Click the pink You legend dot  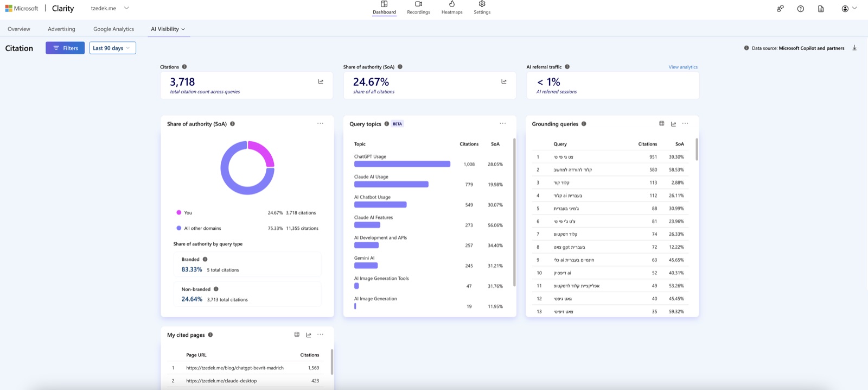pyautogui.click(x=178, y=212)
